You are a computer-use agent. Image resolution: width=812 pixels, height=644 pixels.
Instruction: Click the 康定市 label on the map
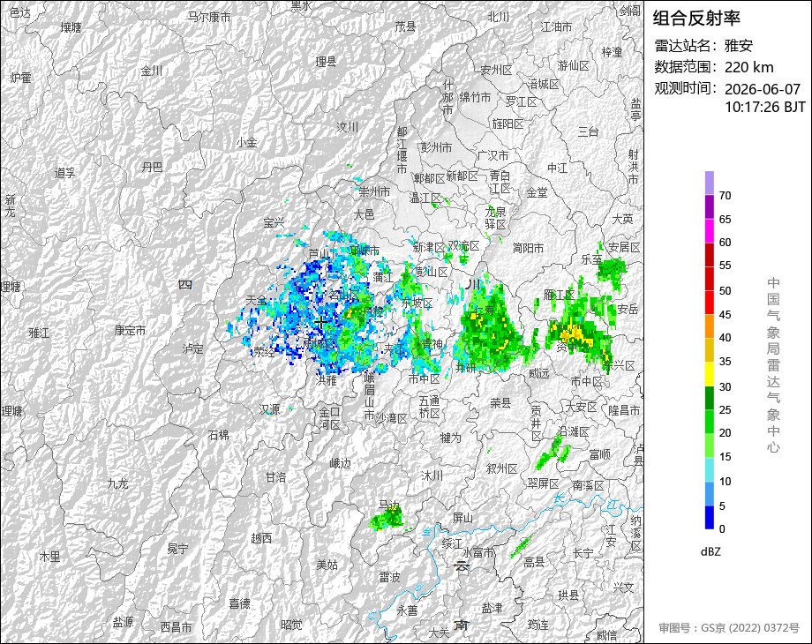pyautogui.click(x=130, y=330)
